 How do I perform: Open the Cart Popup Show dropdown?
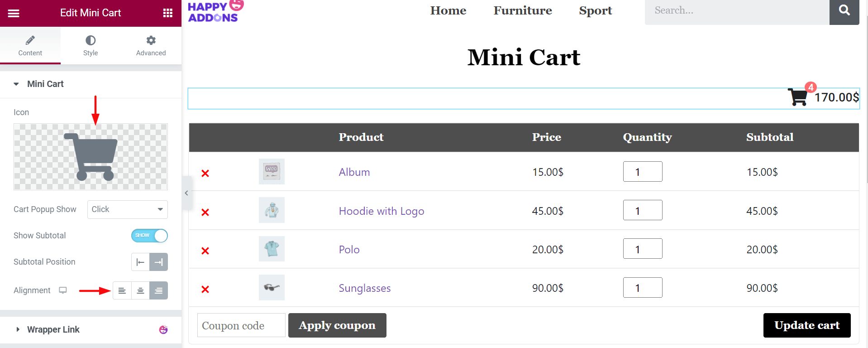(x=128, y=209)
